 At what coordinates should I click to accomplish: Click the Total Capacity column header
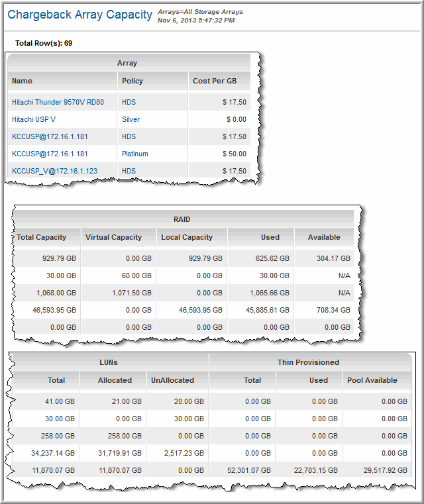(41, 237)
